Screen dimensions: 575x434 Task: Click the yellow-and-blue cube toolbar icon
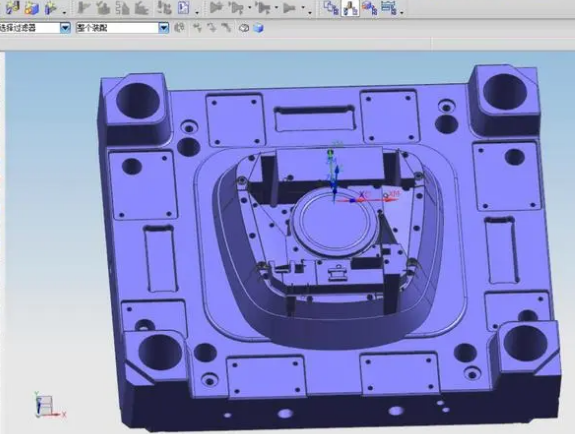(x=32, y=8)
